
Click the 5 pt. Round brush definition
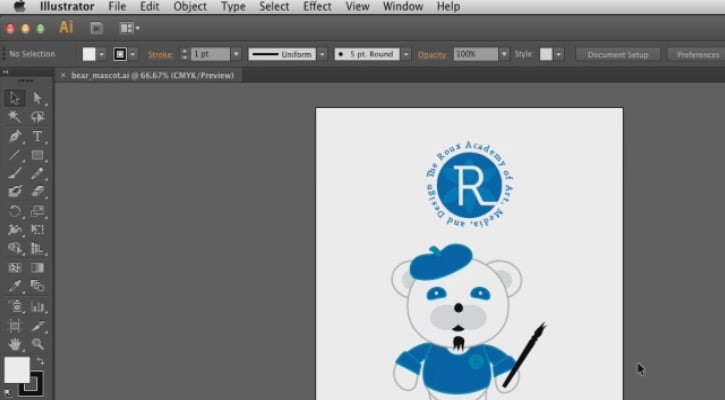tap(367, 54)
